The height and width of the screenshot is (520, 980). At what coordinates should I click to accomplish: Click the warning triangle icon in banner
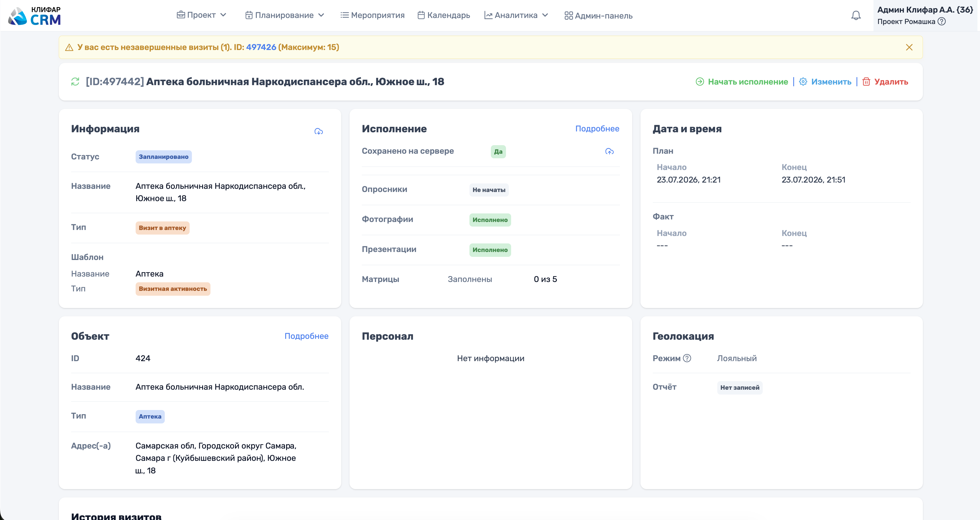tap(69, 47)
